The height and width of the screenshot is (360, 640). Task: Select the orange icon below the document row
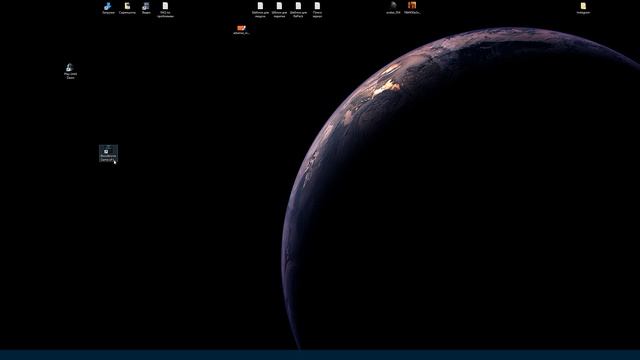click(241, 30)
